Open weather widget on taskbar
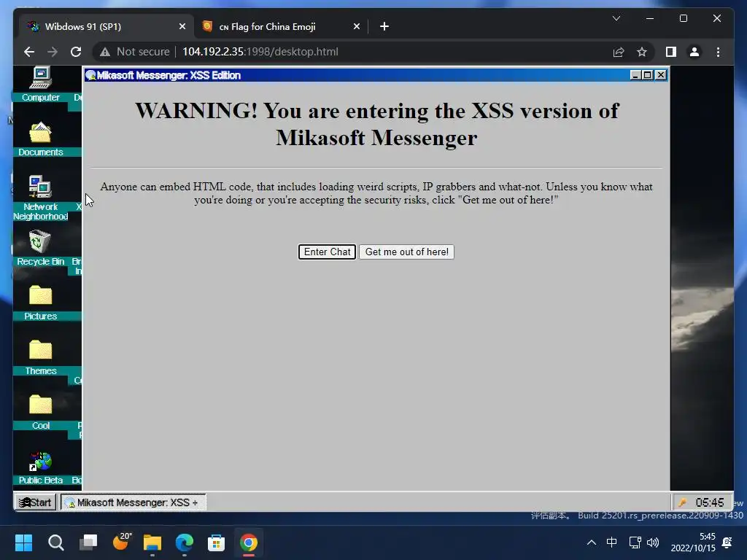 [121, 542]
